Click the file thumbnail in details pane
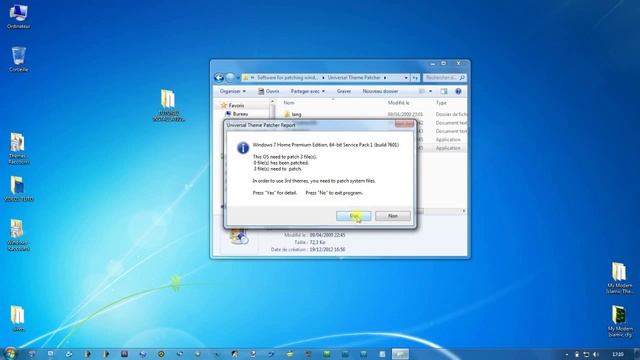The width and height of the screenshot is (640, 360). (x=239, y=237)
